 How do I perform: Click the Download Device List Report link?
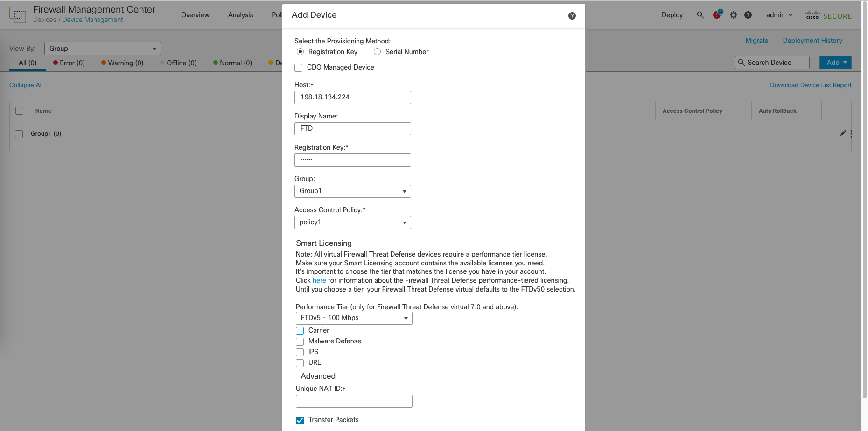click(x=811, y=85)
